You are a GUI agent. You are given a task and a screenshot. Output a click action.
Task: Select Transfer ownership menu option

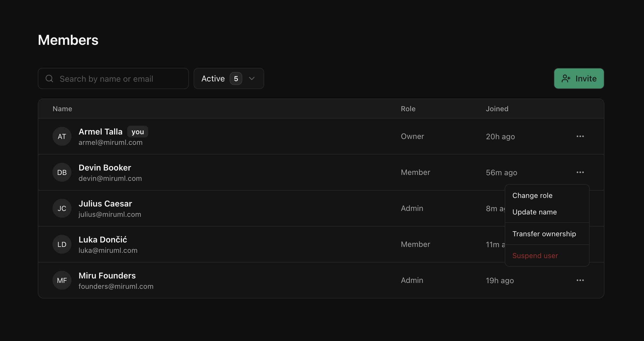(x=544, y=234)
